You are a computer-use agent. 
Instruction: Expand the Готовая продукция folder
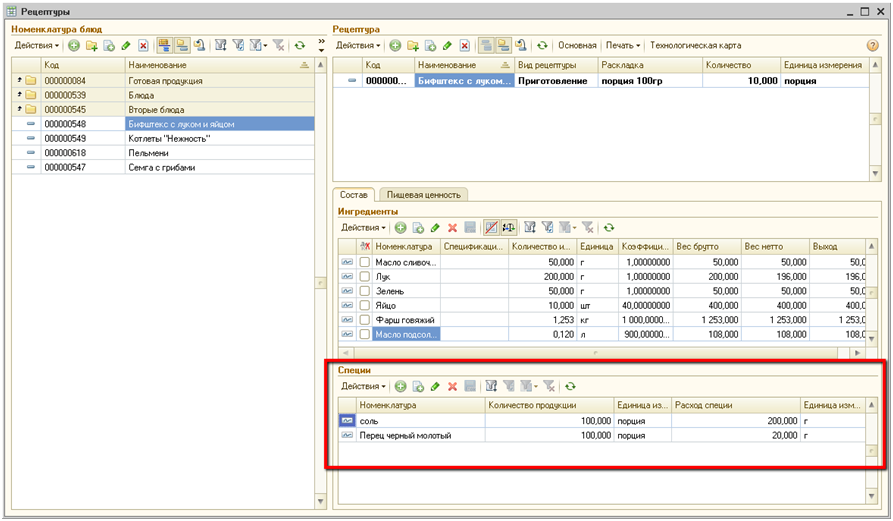tap(18, 81)
